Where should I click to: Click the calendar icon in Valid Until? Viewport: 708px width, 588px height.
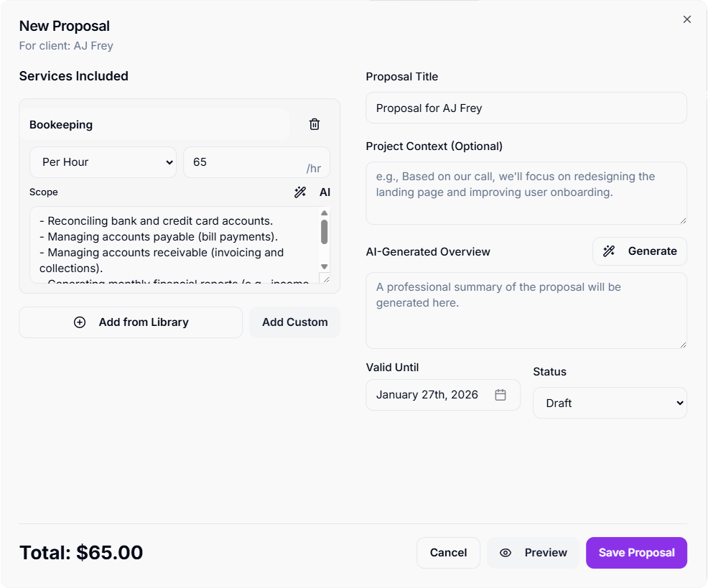coord(500,395)
